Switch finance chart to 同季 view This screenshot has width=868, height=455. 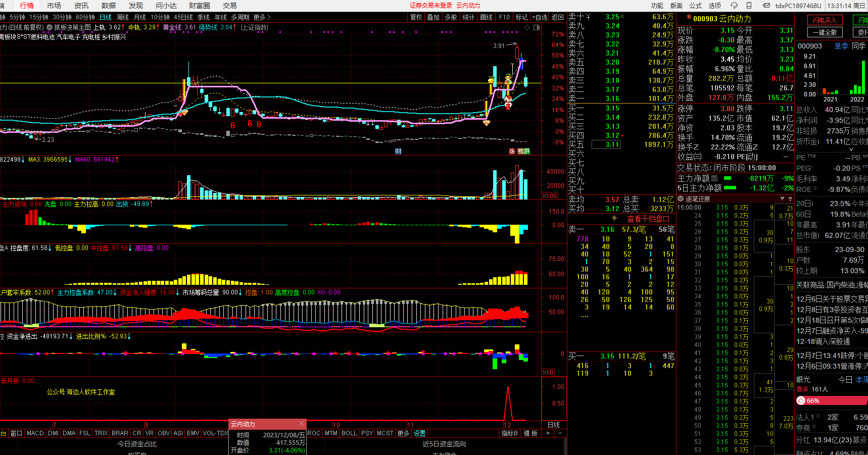(859, 46)
